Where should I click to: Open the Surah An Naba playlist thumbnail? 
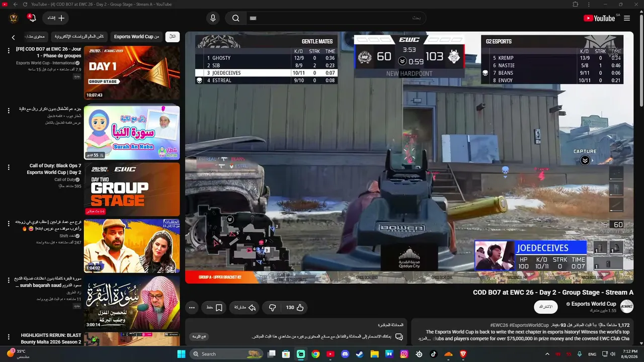[131, 132]
